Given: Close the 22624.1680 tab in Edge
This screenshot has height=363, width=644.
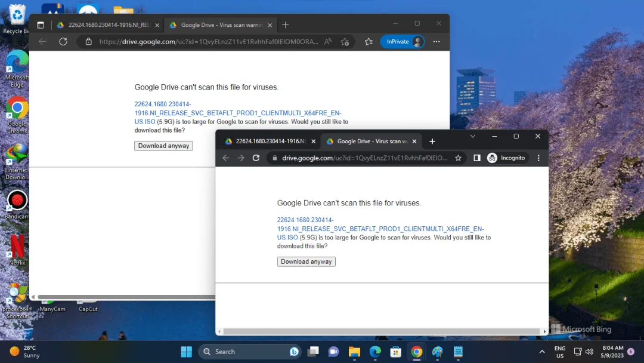Looking at the screenshot, I should 157,25.
